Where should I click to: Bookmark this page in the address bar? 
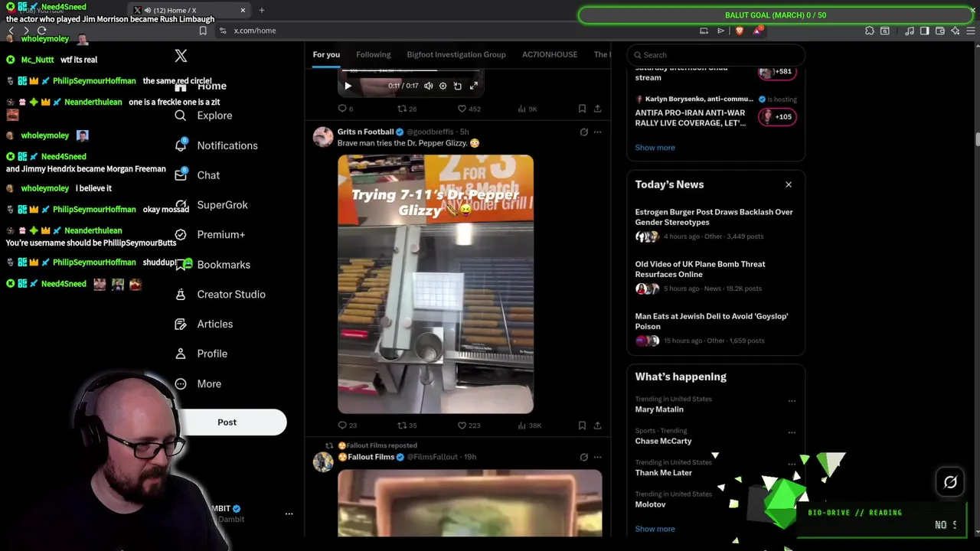(202, 31)
